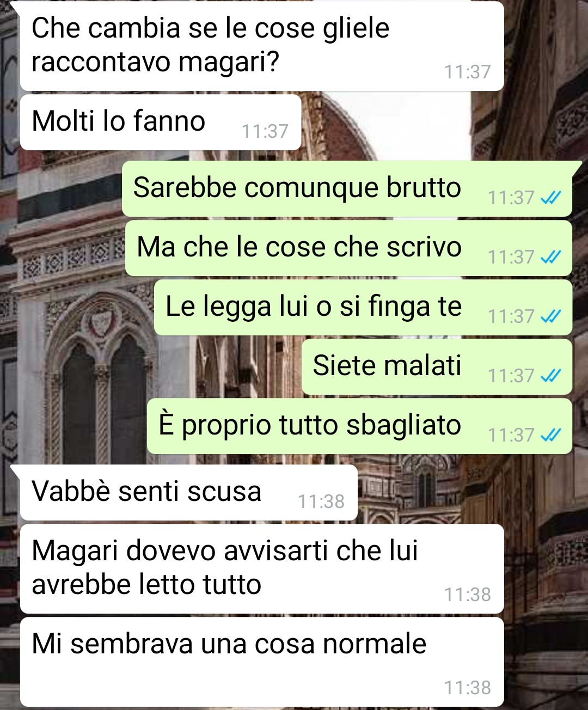Click the 11:37 timestamp on 'Molti lo fanno'
Image resolution: width=588 pixels, height=710 pixels.
coord(265,131)
